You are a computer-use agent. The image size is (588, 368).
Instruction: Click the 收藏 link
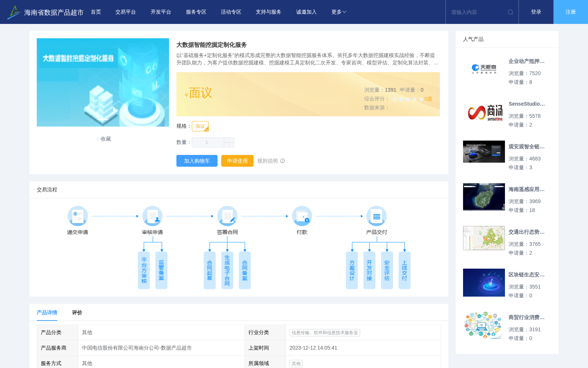pos(106,139)
